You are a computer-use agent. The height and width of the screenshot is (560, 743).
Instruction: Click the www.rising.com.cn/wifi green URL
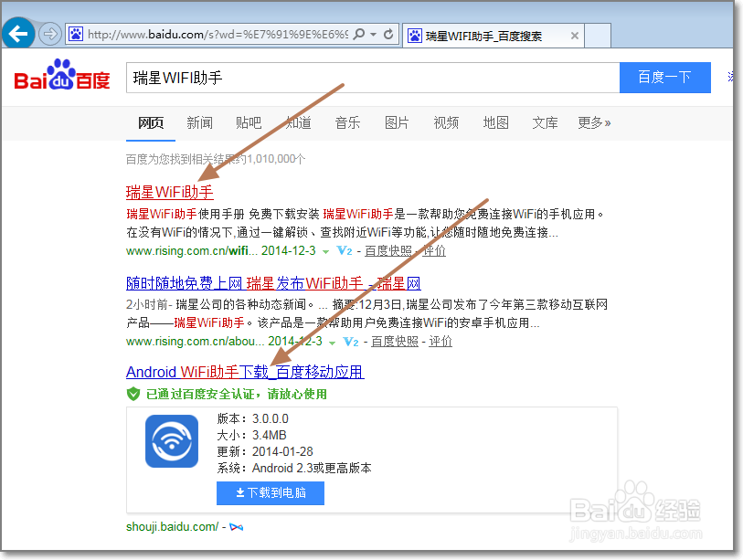[191, 250]
